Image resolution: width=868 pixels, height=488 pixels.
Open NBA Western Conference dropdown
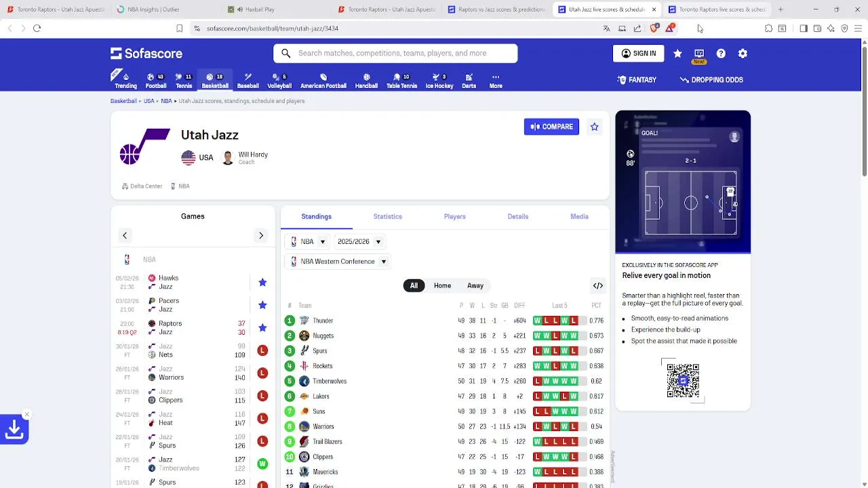(x=338, y=262)
